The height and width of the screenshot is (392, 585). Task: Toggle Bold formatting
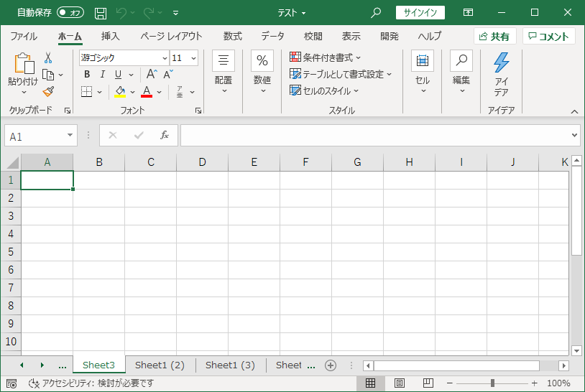tap(87, 74)
